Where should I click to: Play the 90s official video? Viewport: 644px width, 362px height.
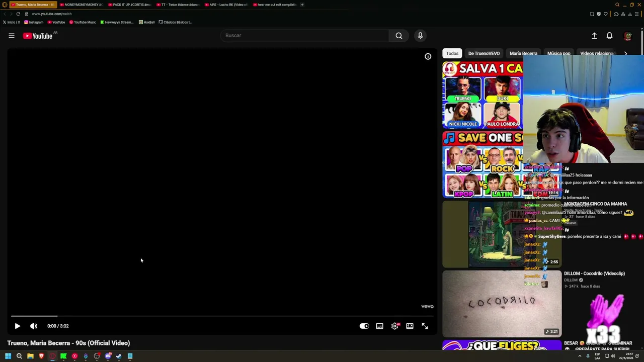click(17, 326)
